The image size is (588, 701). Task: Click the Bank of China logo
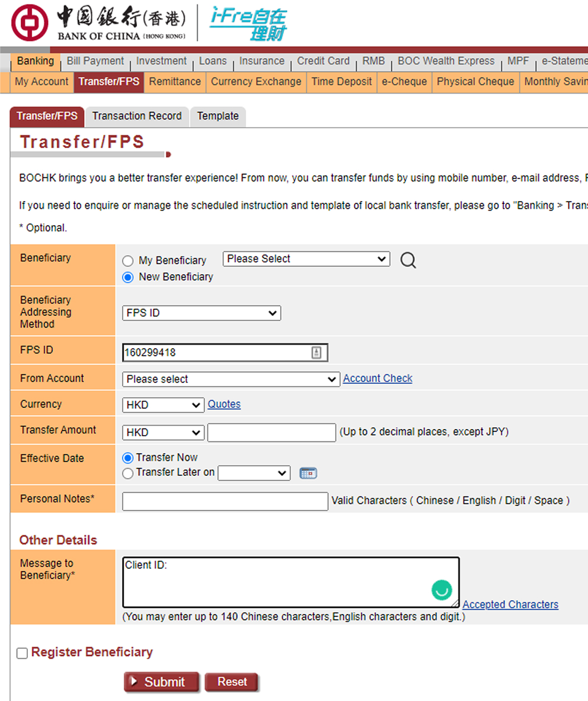[x=99, y=22]
